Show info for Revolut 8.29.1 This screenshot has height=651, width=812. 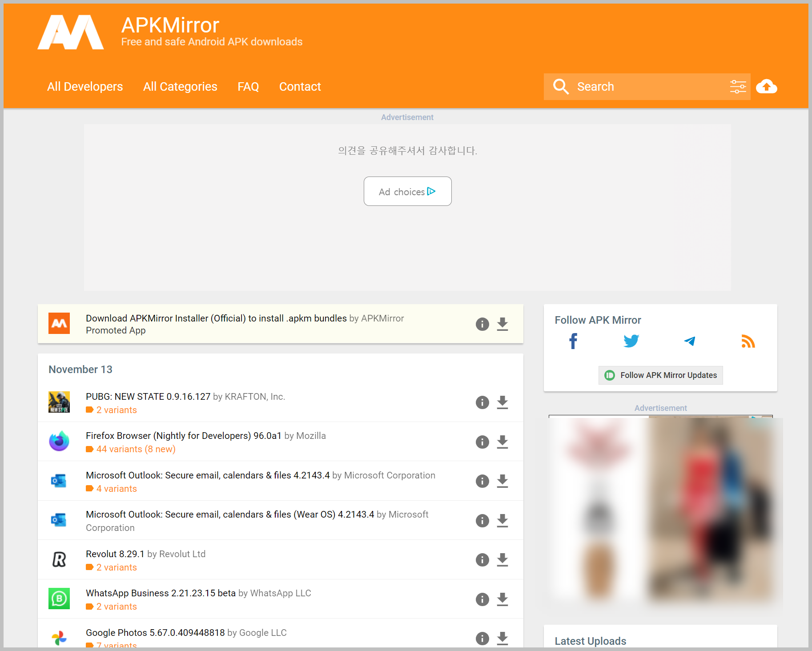[482, 560]
